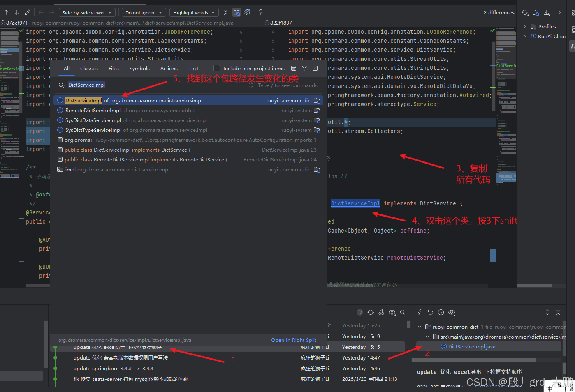The height and width of the screenshot is (392, 575).
Task: Click Maven download sources icon
Action: [547, 13]
